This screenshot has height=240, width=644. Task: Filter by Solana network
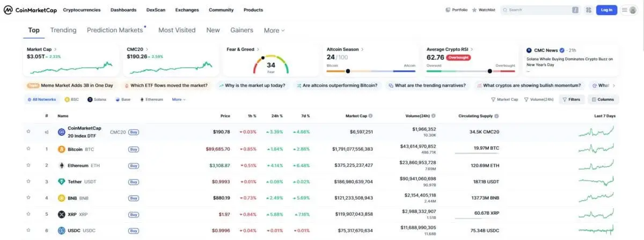[x=97, y=99]
